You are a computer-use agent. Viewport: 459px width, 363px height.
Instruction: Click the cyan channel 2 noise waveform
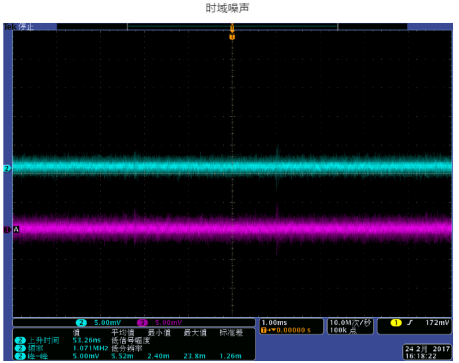[232, 166]
